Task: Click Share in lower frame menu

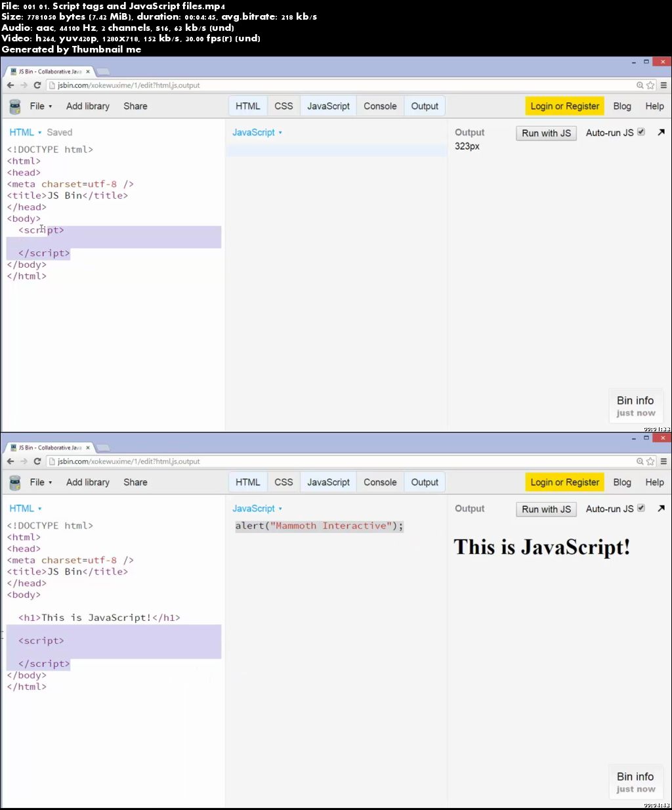Action: [135, 482]
